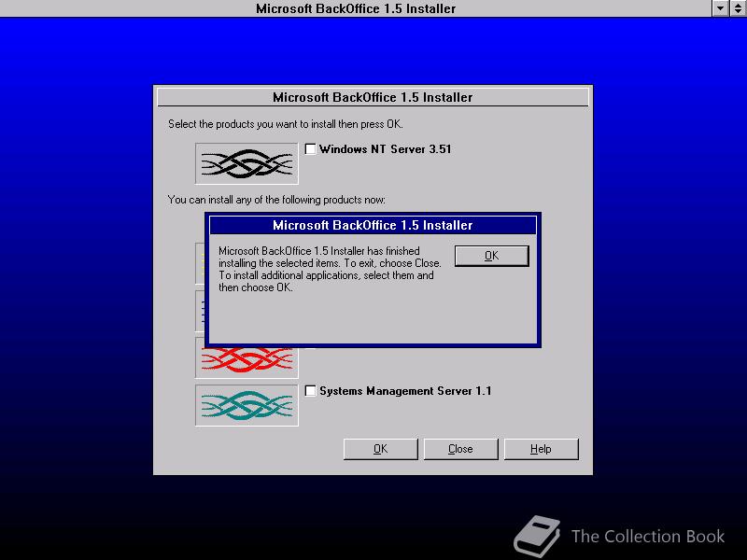Click OK at the bottom of the installer dialog
The height and width of the screenshot is (560, 747).
381,449
